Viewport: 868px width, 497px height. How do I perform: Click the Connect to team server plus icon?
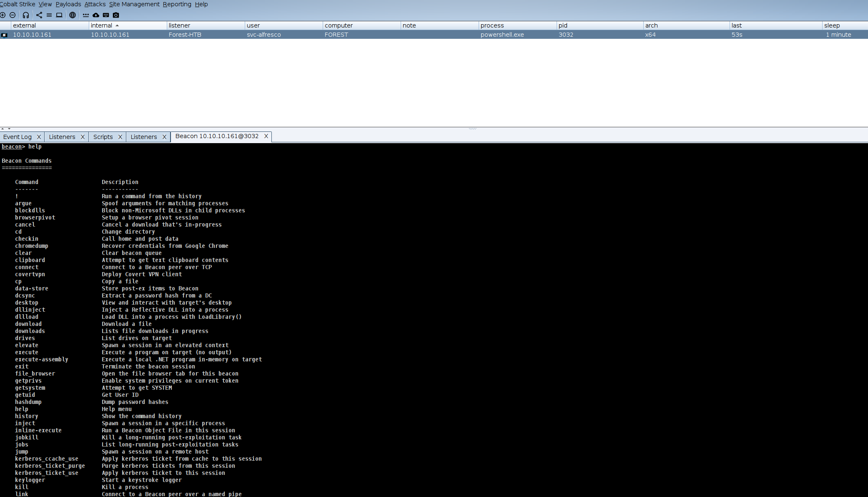pyautogui.click(x=3, y=15)
